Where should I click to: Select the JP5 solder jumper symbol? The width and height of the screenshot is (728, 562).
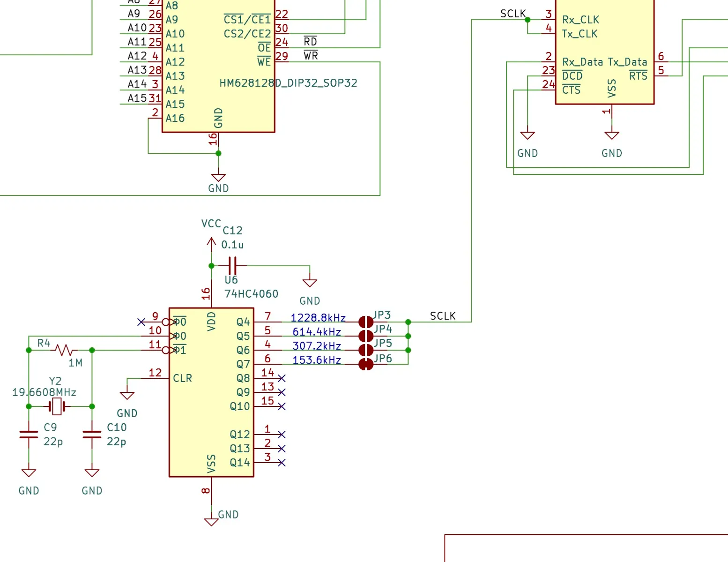(366, 350)
